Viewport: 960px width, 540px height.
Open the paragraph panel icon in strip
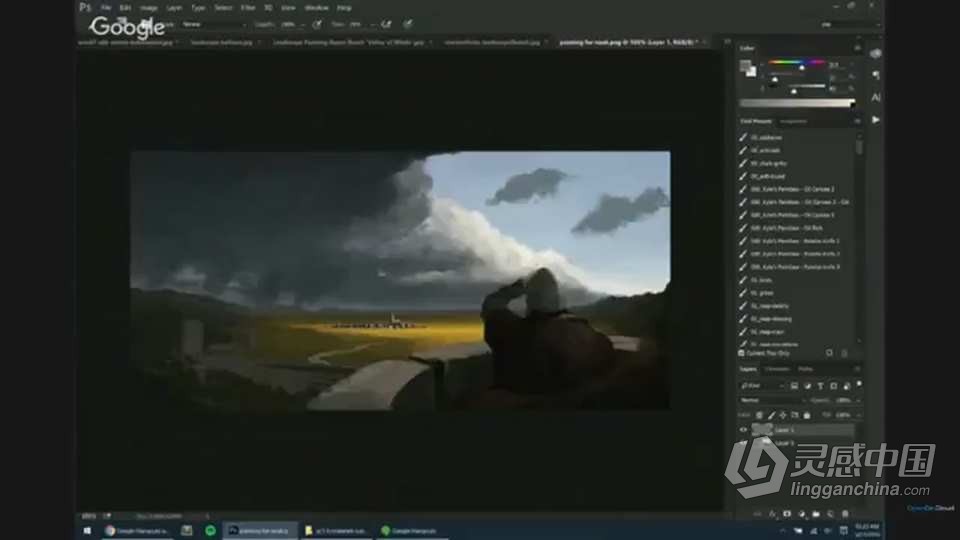[876, 75]
